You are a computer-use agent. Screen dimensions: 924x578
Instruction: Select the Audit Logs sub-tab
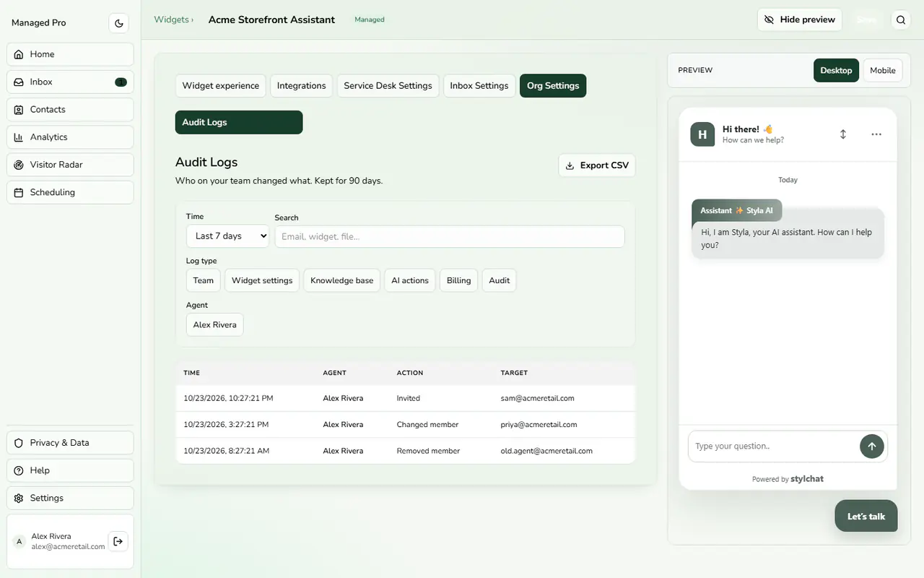click(239, 122)
